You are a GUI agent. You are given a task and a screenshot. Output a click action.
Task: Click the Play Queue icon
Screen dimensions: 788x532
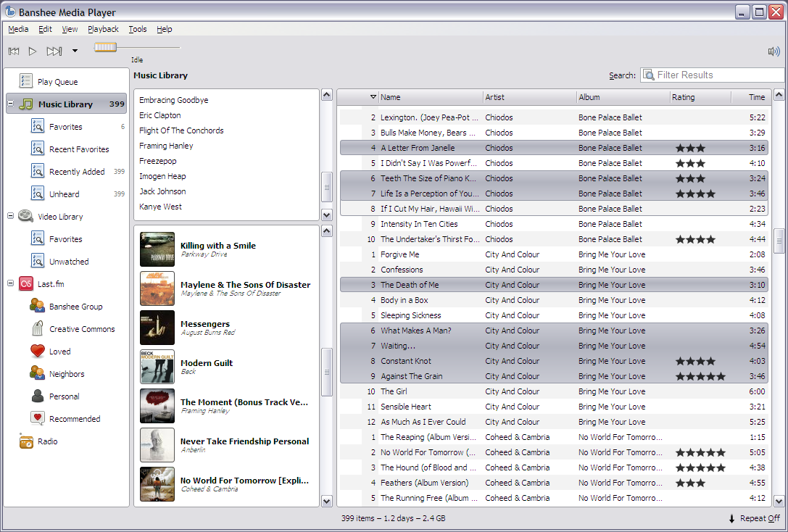point(25,81)
